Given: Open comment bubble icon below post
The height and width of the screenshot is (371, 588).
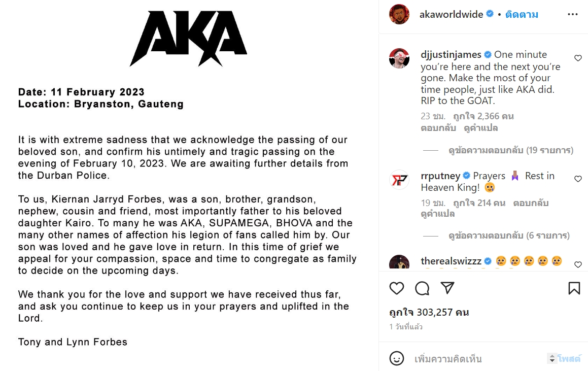Looking at the screenshot, I should point(422,288).
